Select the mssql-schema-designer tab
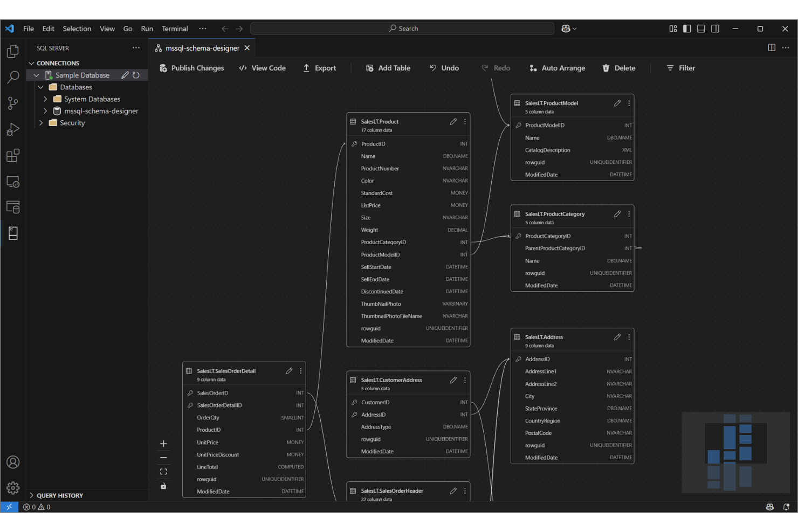 (x=201, y=47)
